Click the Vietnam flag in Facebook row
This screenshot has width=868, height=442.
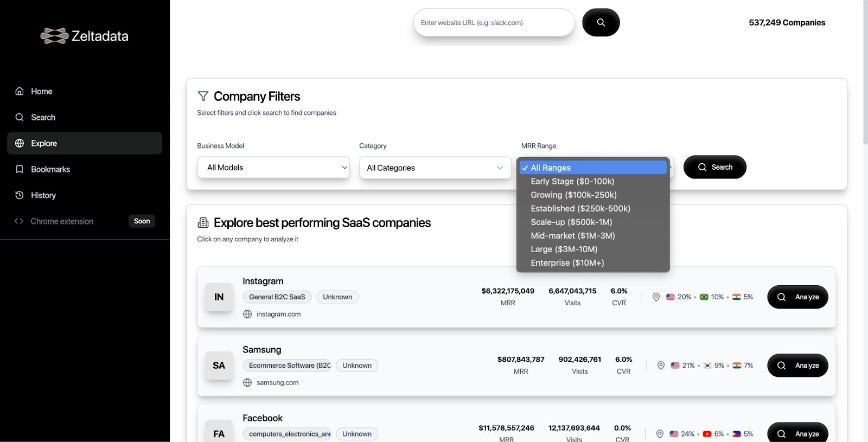coord(707,434)
